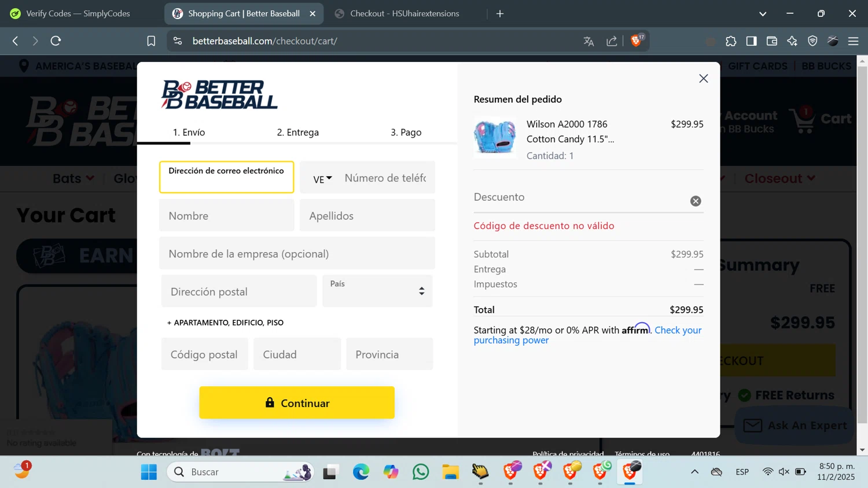Open the tab search chevron
This screenshot has height=488, width=868.
[763, 13]
